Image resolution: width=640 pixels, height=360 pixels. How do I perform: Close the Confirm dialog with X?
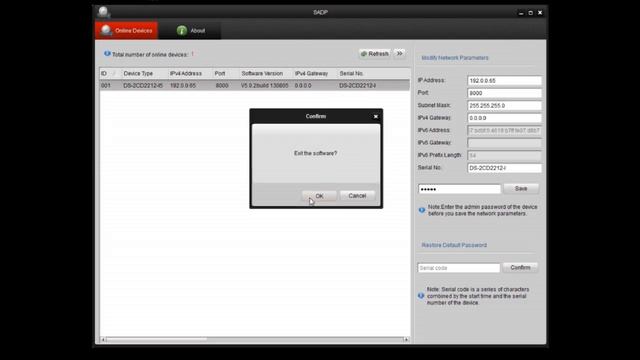(376, 117)
